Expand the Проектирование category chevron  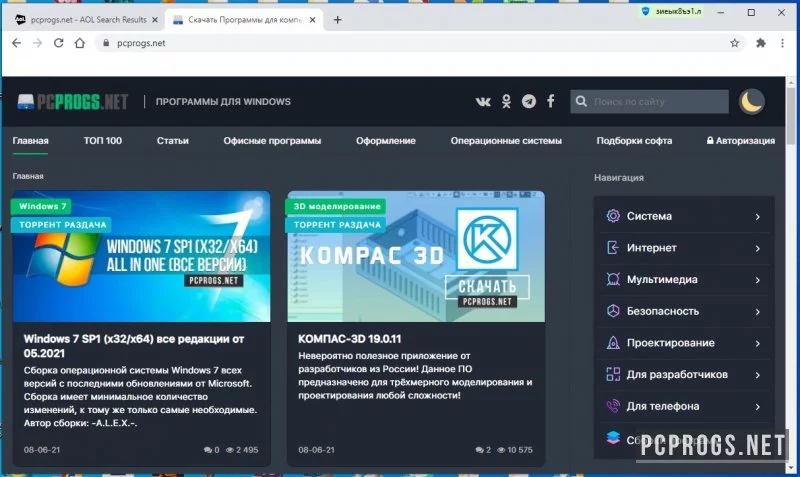[x=758, y=343]
